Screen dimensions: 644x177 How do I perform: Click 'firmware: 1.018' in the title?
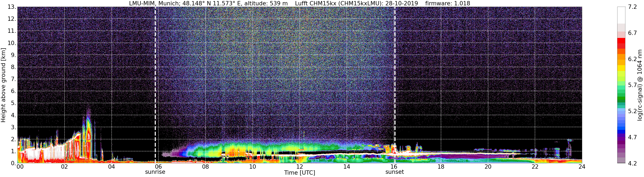(448, 3)
